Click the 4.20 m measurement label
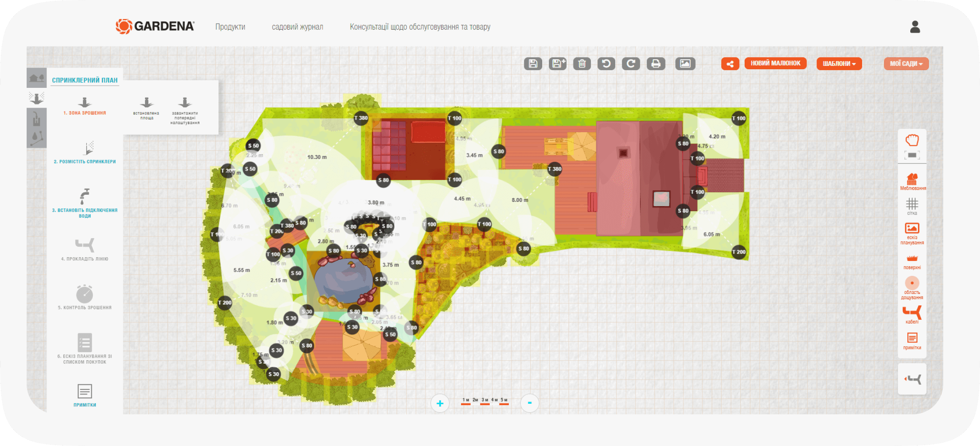 click(x=717, y=136)
